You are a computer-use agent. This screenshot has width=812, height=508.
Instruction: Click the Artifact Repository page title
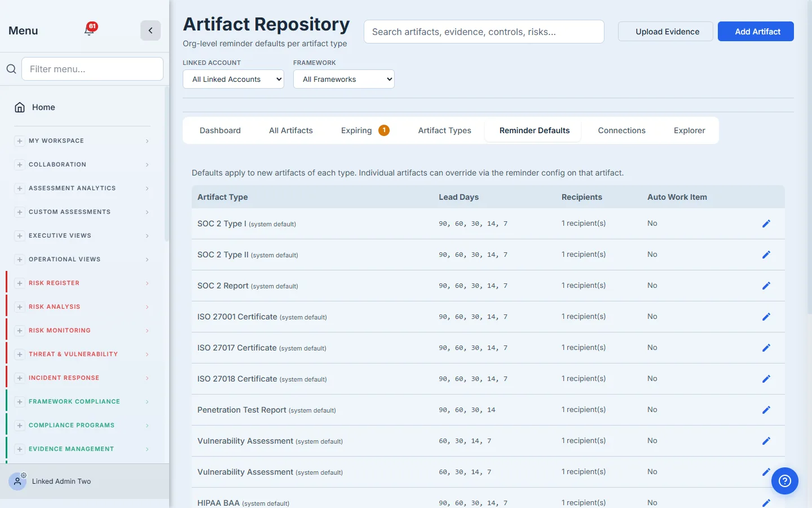[266, 24]
